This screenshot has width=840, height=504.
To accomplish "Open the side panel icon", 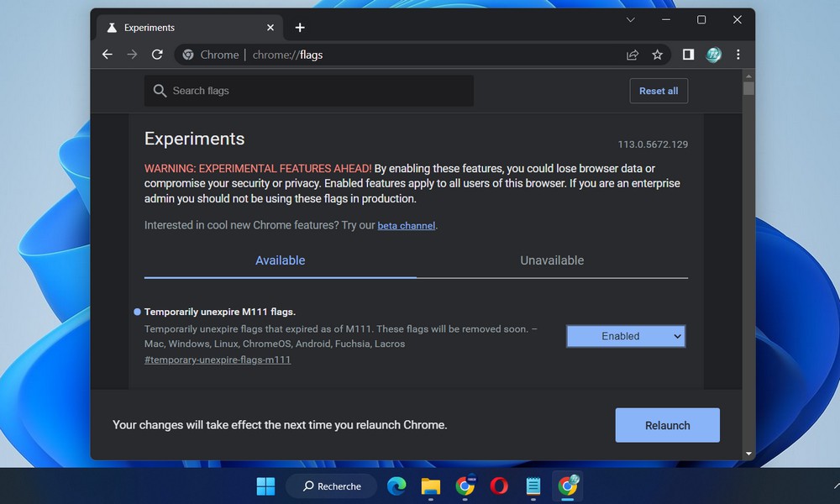I will point(689,55).
